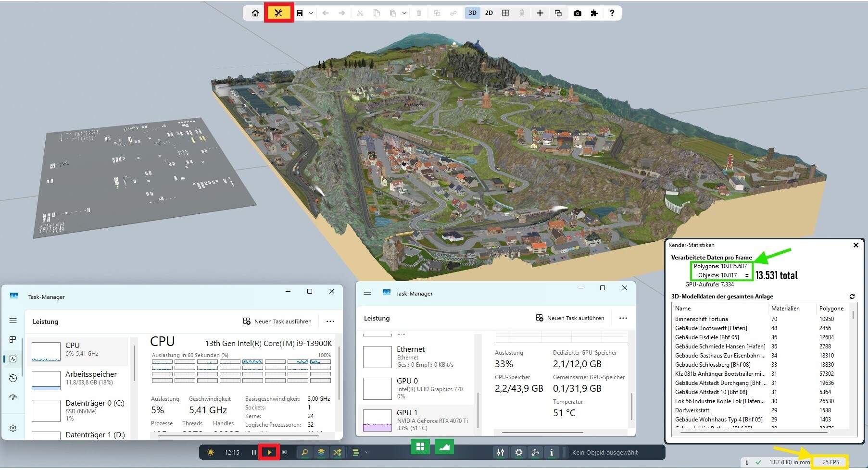The width and height of the screenshot is (868, 470).
Task: Click the green grid catalog icon
Action: pyautogui.click(x=420, y=447)
